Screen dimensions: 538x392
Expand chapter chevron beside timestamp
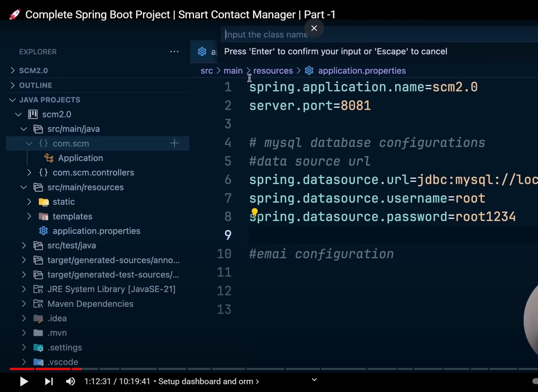tap(314, 380)
